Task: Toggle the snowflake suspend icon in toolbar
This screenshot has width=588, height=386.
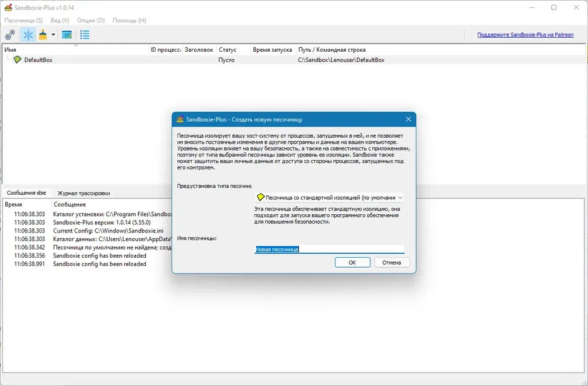Action: click(28, 35)
